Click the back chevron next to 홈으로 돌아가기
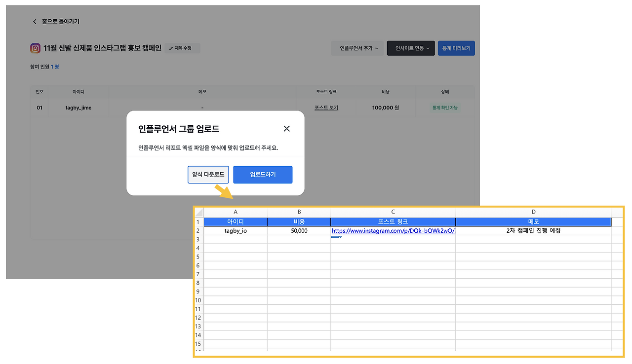Screen dimensions: 632x364 (x=35, y=21)
